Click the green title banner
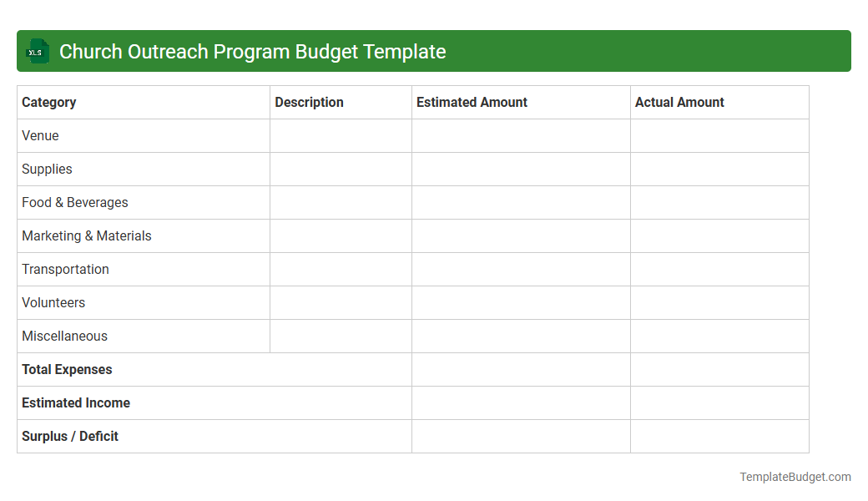Image resolution: width=868 pixels, height=501 pixels. click(434, 51)
